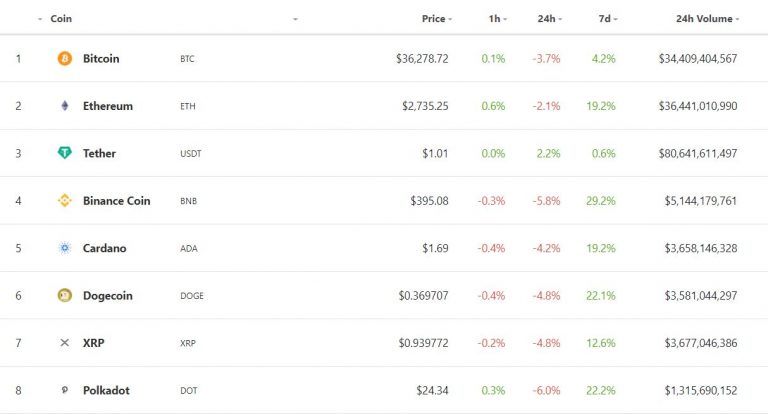Click the Cardano blue logo icon
Screen dimensions: 768x414
[65, 248]
